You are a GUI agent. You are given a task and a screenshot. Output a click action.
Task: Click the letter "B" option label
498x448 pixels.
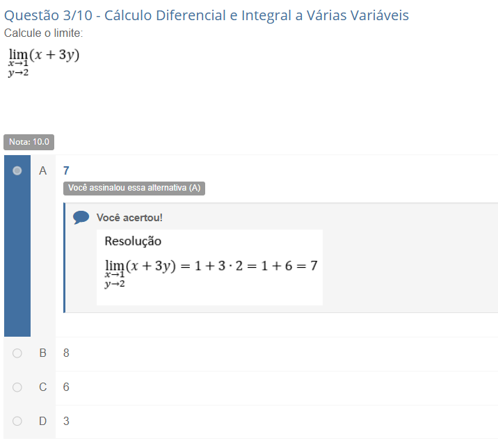(x=43, y=353)
